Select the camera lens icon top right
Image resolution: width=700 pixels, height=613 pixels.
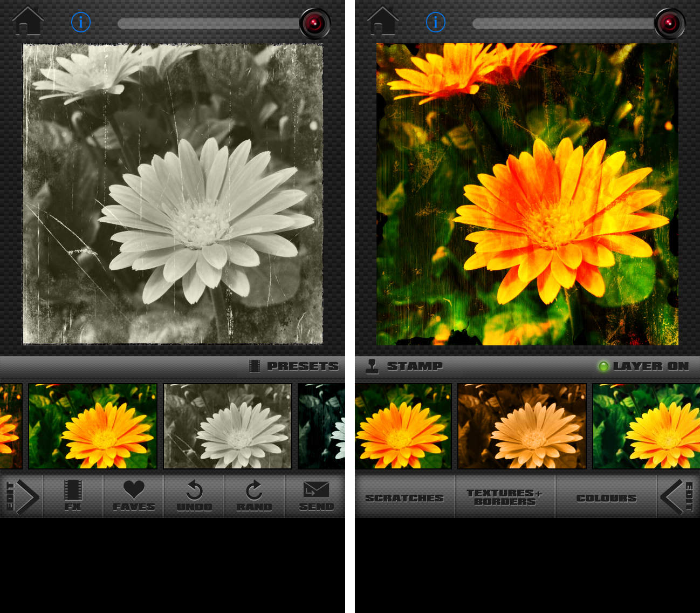pos(315,23)
